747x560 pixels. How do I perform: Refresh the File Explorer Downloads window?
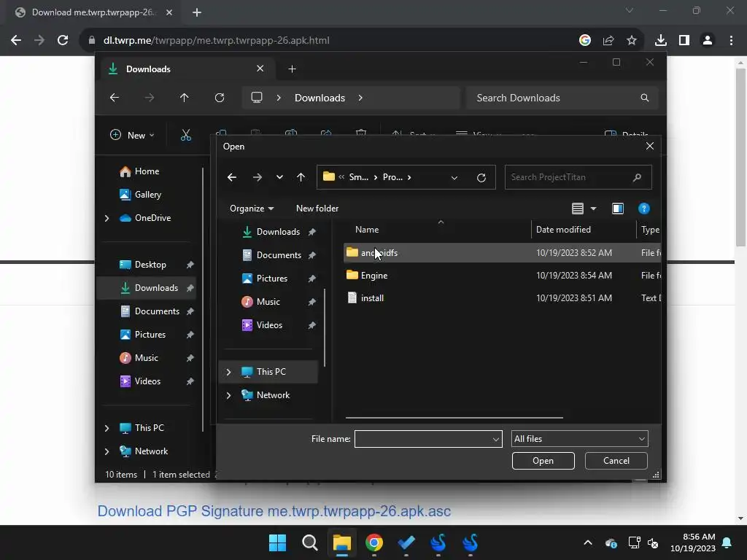pos(220,98)
